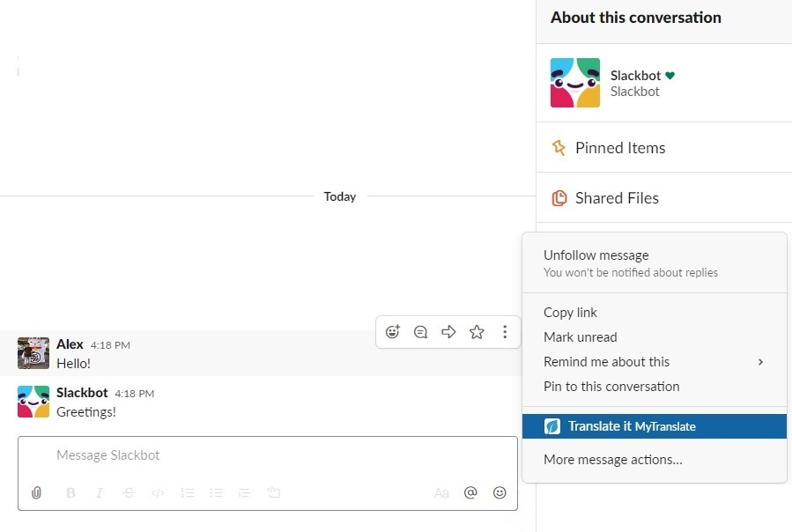Select Pin to this conversation
The height and width of the screenshot is (532, 792).
654,387
